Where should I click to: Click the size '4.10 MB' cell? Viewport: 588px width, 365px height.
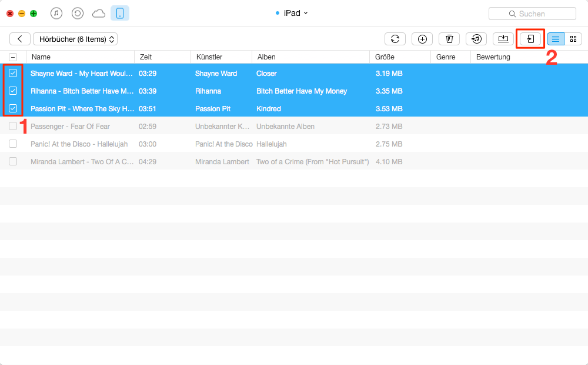point(389,162)
